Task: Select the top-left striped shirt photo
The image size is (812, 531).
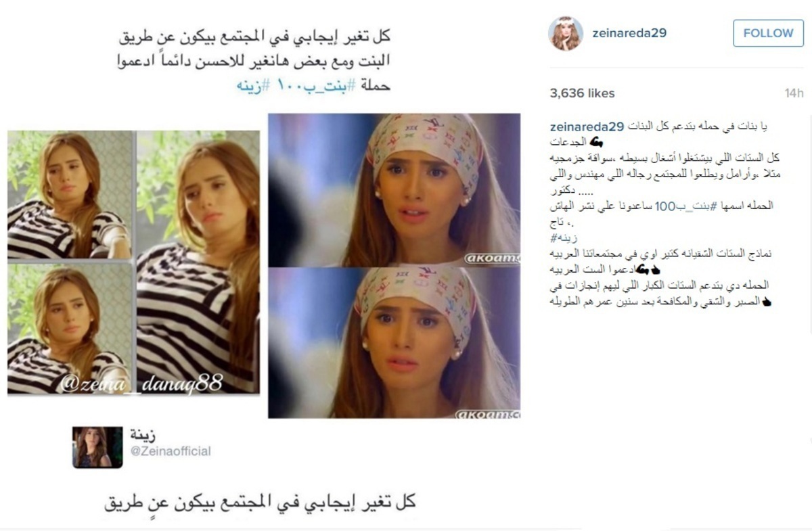Action: coord(70,195)
